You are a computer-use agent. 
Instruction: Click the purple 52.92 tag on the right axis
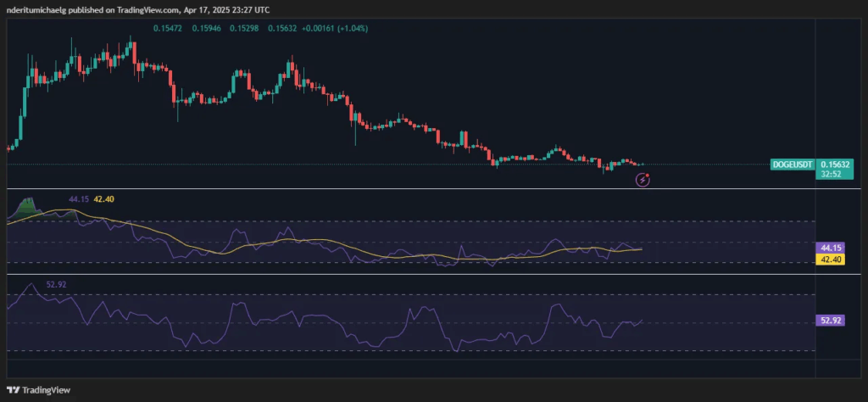[x=826, y=321]
